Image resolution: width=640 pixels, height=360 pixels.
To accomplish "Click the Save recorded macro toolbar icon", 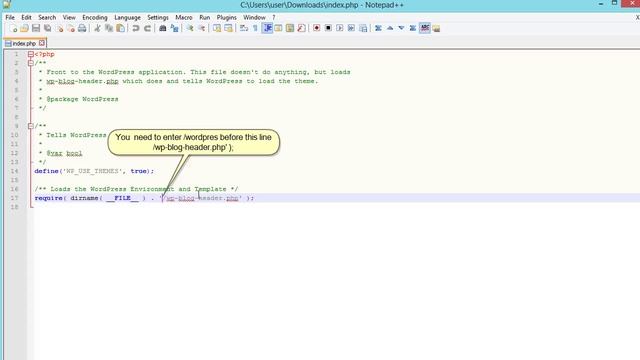I will pyautogui.click(x=363, y=28).
